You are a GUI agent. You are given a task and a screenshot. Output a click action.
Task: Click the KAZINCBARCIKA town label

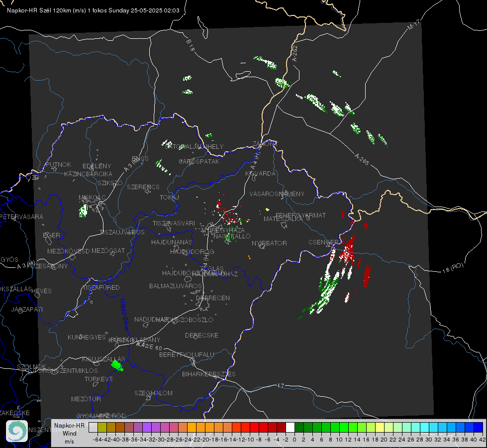(88, 174)
